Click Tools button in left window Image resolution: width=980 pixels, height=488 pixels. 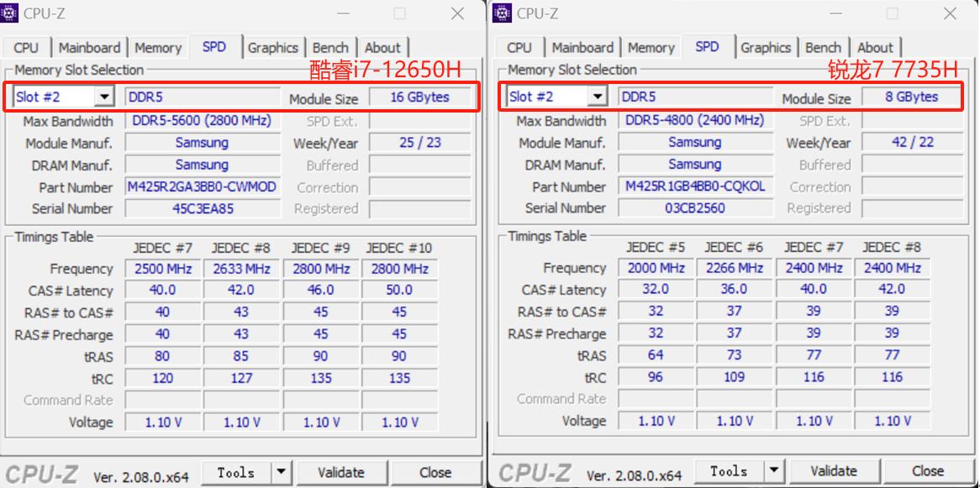point(236,472)
